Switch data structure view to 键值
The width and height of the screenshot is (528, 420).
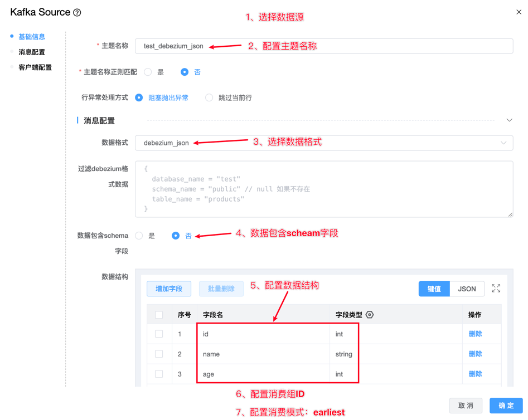click(434, 289)
